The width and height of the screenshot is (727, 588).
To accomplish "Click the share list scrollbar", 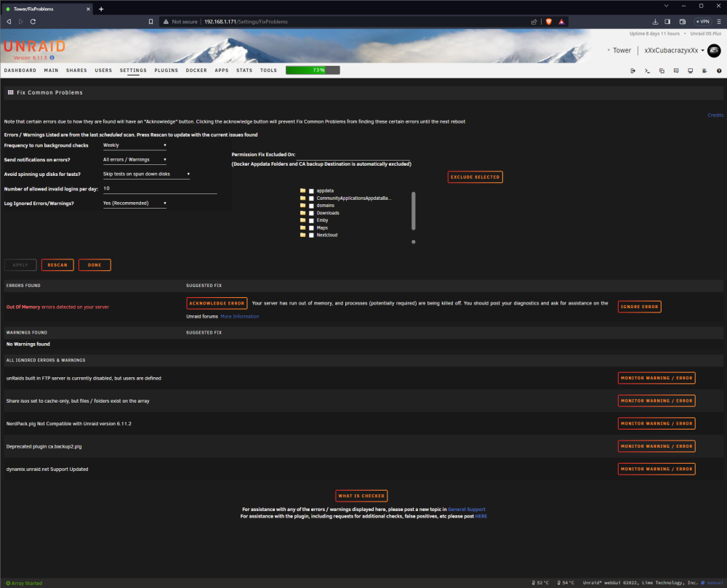I will [413, 212].
